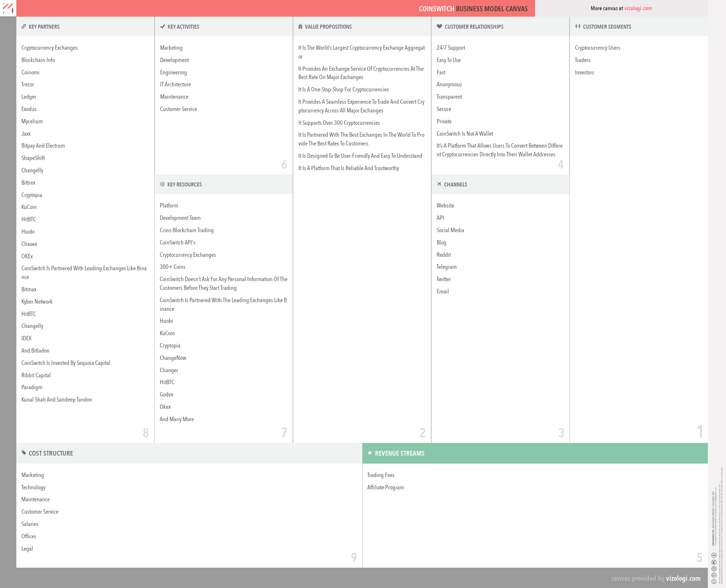The height and width of the screenshot is (588, 726).
Task: Click the Customer Segments people icon
Action: tap(578, 26)
